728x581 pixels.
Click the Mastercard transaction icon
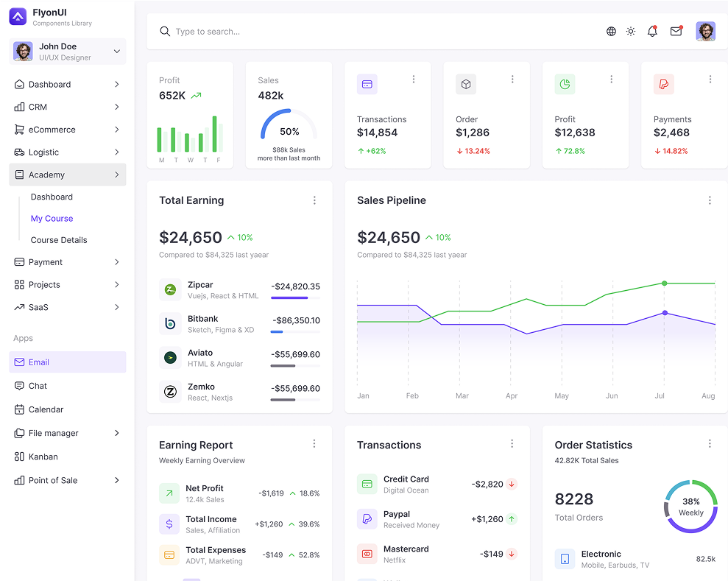(x=367, y=554)
